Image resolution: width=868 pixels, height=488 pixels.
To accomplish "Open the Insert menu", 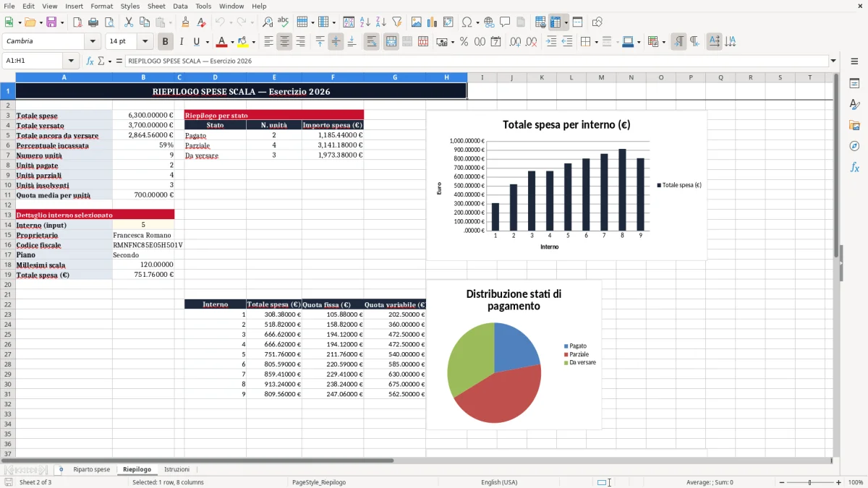I will [x=74, y=6].
